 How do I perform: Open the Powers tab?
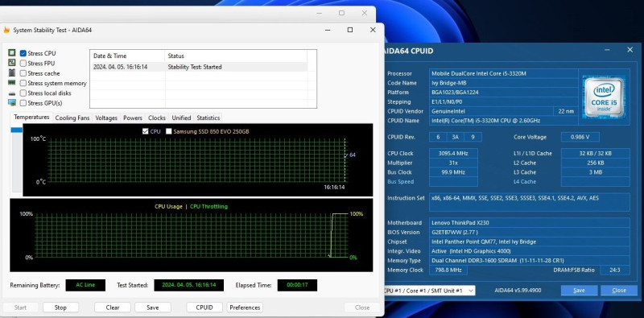pos(133,118)
